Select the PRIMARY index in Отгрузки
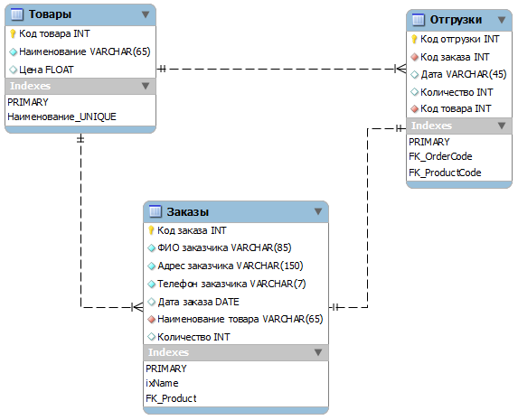 tap(429, 142)
